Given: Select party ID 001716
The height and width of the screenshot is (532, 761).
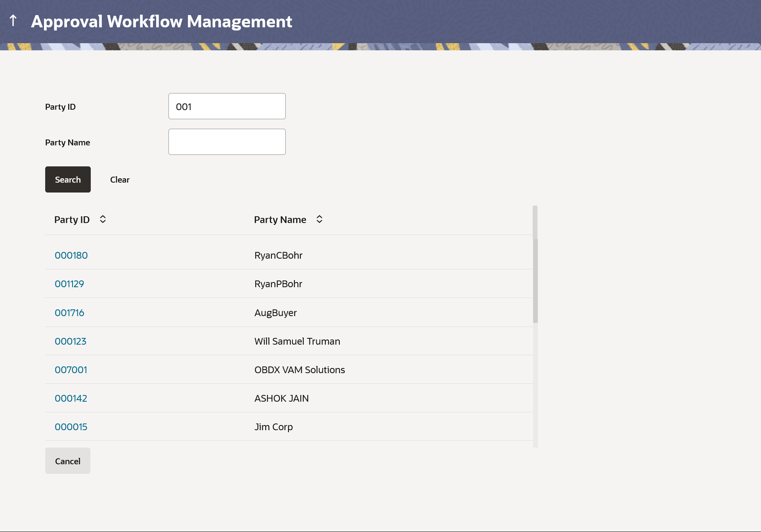Looking at the screenshot, I should [x=69, y=313].
